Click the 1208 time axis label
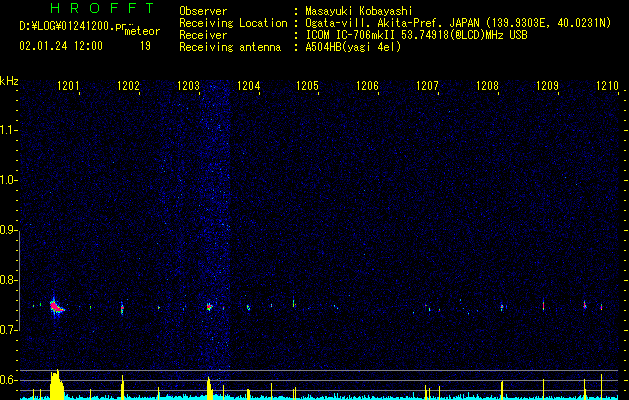 click(x=487, y=85)
